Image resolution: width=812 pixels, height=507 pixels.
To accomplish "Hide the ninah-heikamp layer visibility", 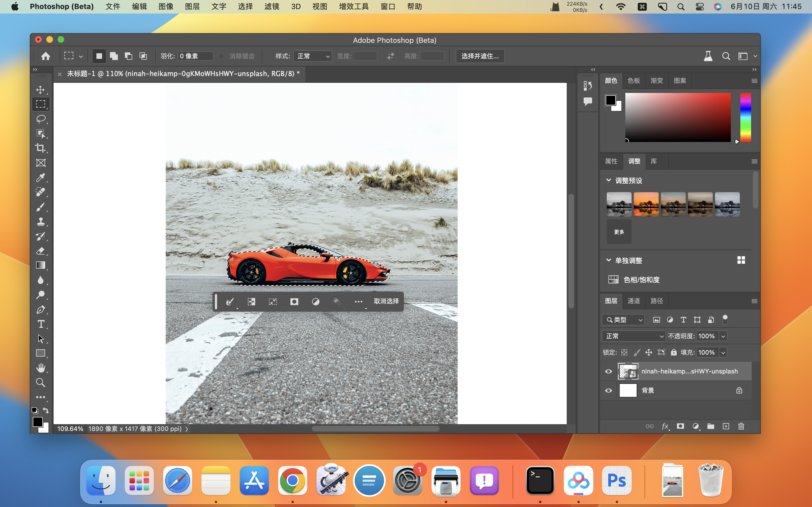I will coord(608,371).
